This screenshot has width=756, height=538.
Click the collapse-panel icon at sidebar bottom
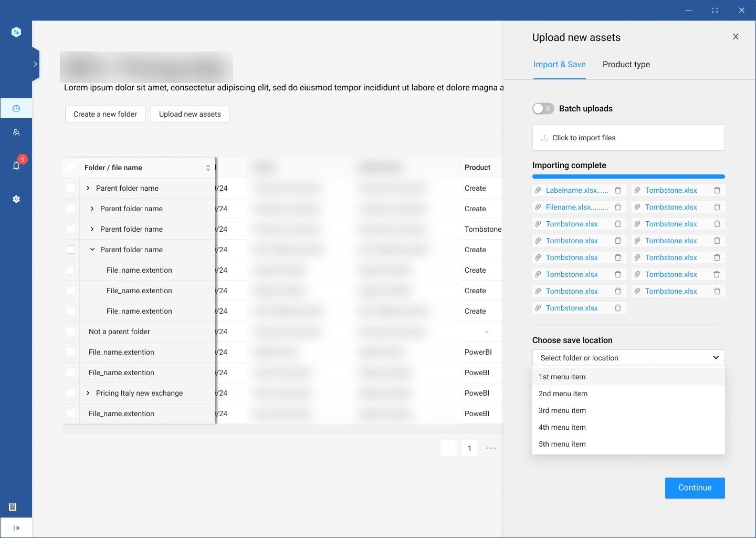pyautogui.click(x=16, y=528)
